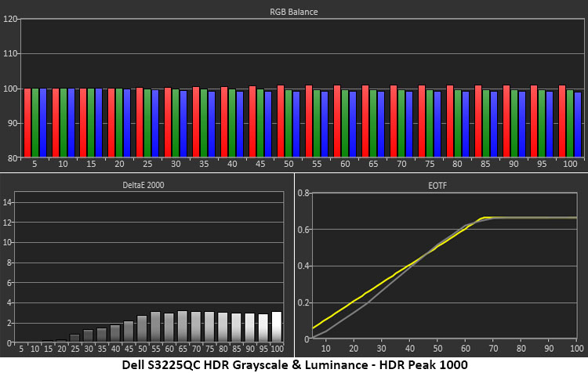
Task: Select the 70 label on EOTF x-axis
Action: pos(493,349)
